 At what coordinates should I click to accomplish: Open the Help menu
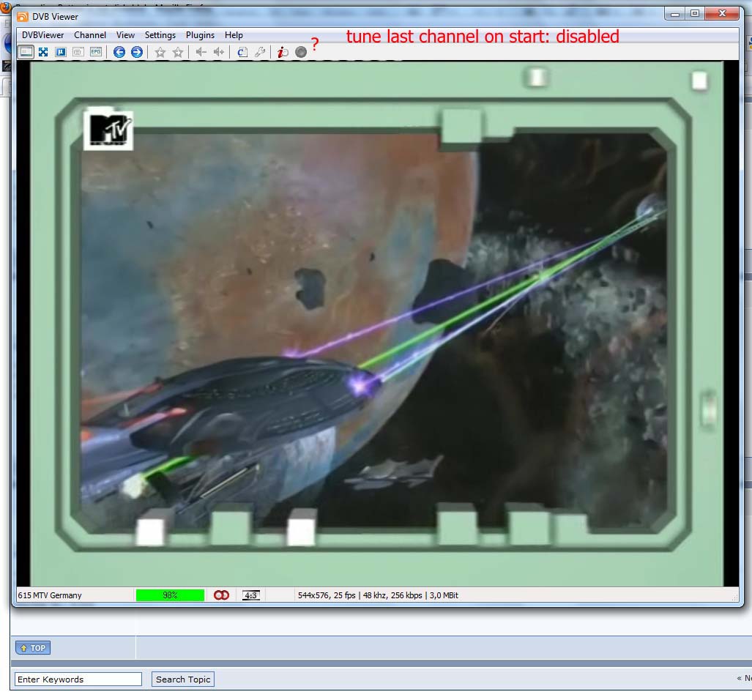(234, 35)
